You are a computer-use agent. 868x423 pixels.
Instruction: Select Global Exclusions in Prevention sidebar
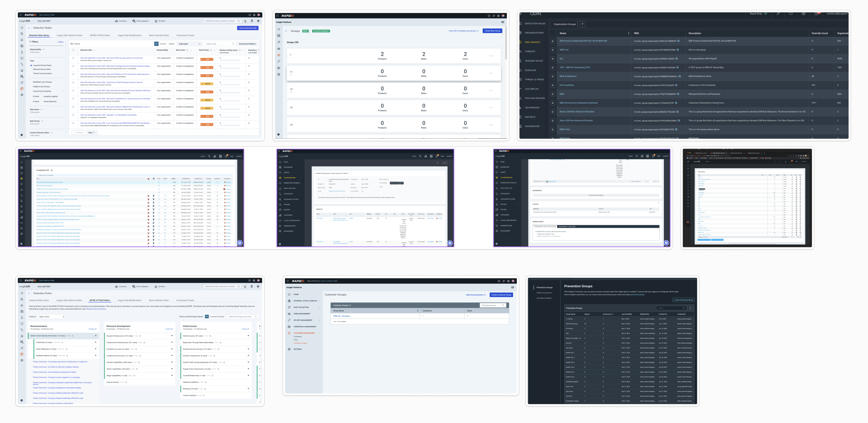[x=544, y=293]
